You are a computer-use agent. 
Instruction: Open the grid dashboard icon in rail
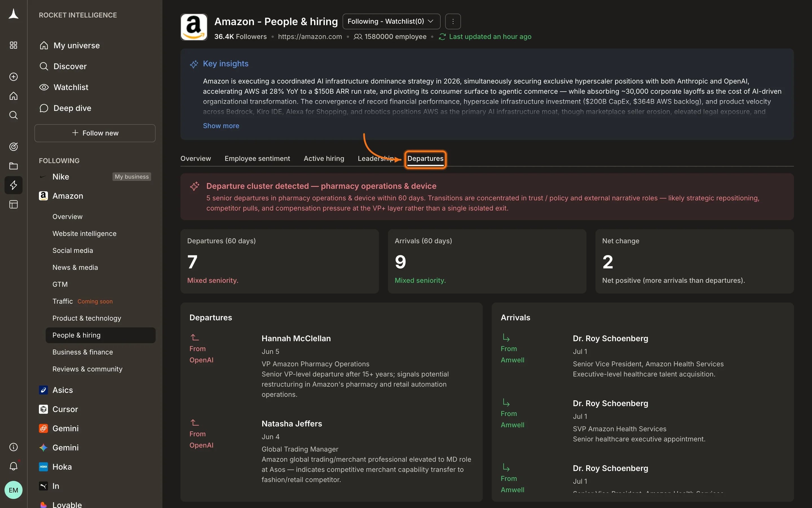(x=14, y=45)
